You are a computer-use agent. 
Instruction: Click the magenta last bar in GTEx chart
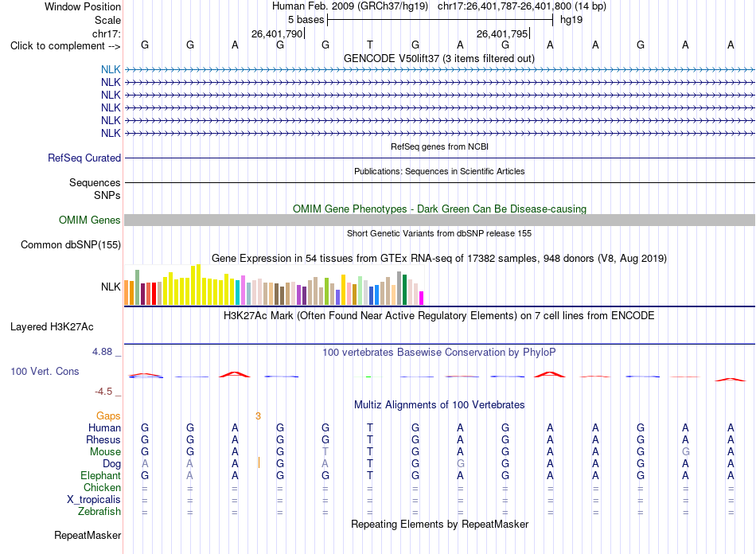tap(422, 298)
